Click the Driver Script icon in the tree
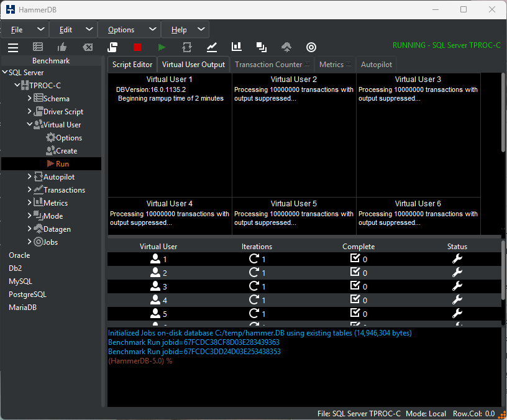Screen dimensions: 507x420 (39, 111)
